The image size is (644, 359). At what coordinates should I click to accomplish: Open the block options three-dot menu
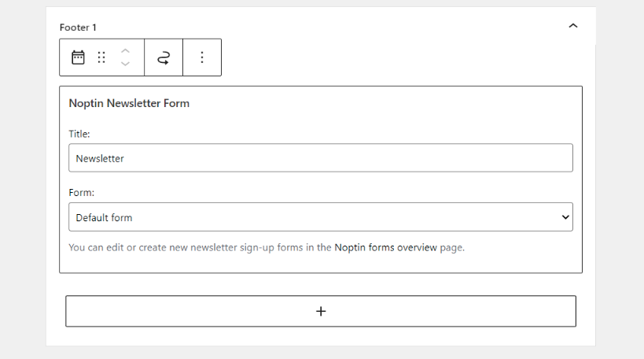coord(202,57)
